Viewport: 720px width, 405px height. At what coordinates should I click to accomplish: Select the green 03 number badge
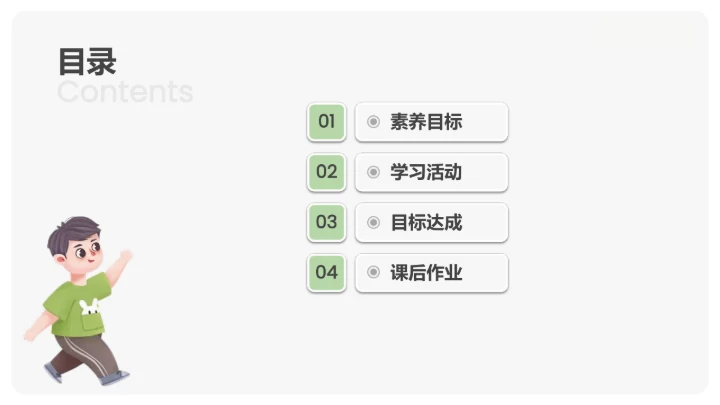pos(326,222)
